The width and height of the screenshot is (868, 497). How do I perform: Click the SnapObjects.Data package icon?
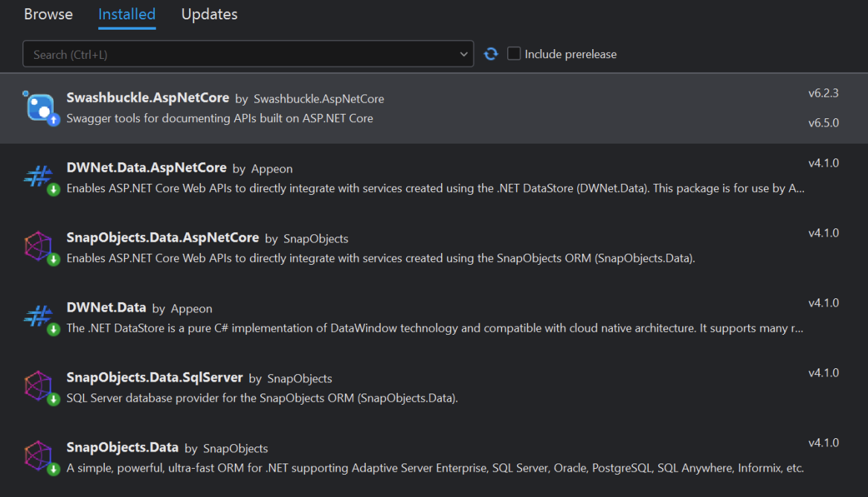[x=38, y=457]
